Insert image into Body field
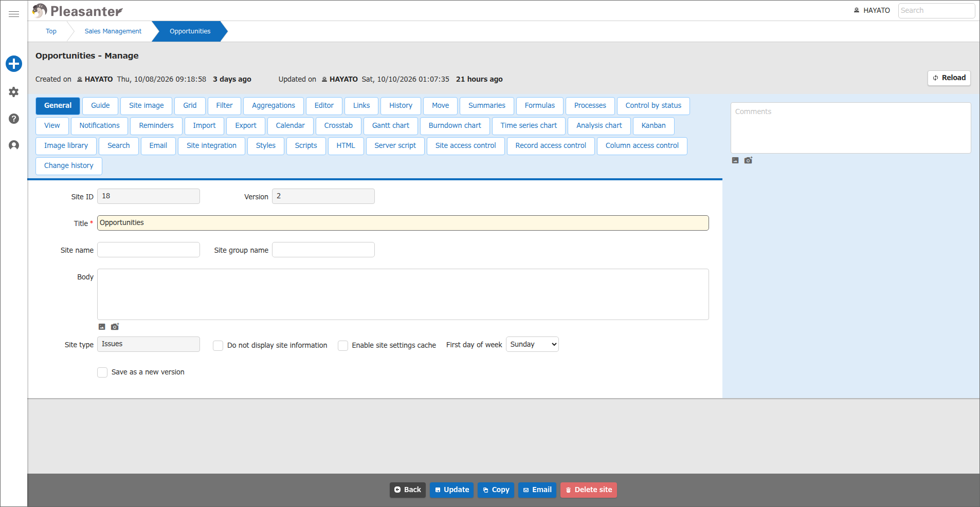980x507 pixels. 102,327
